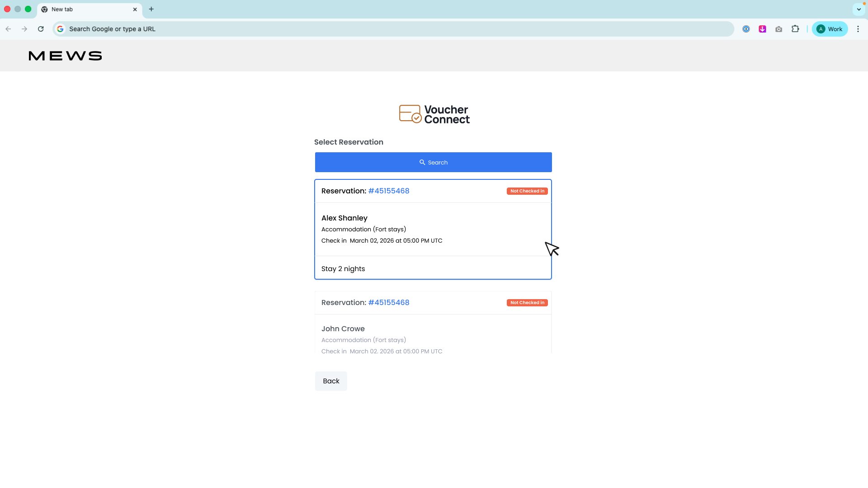Reload the page with the refresh icon
This screenshot has width=868, height=488.
point(41,29)
